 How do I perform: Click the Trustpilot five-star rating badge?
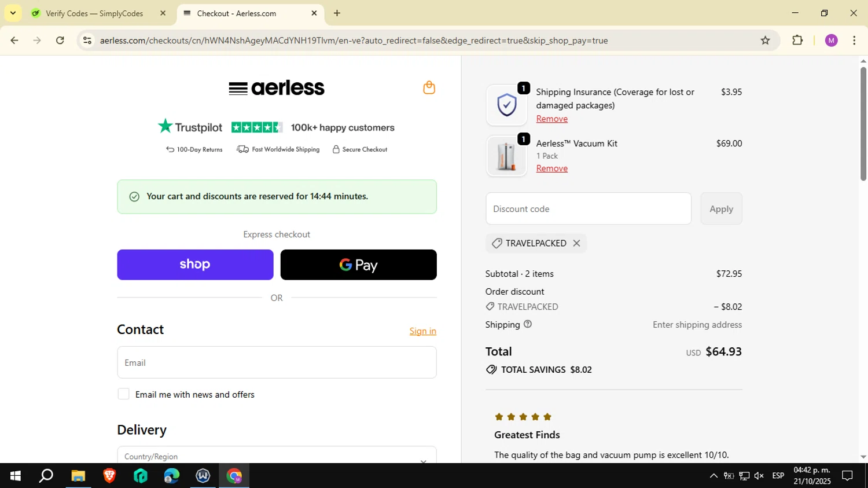click(257, 127)
